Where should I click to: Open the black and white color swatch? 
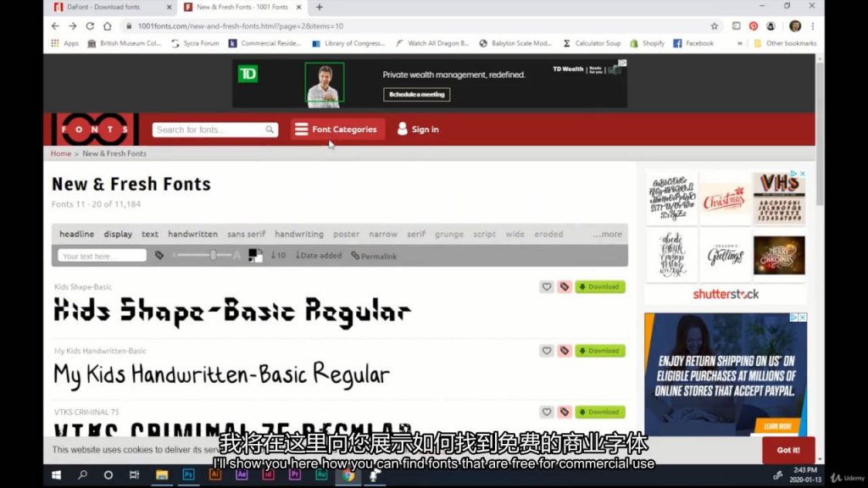(255, 256)
